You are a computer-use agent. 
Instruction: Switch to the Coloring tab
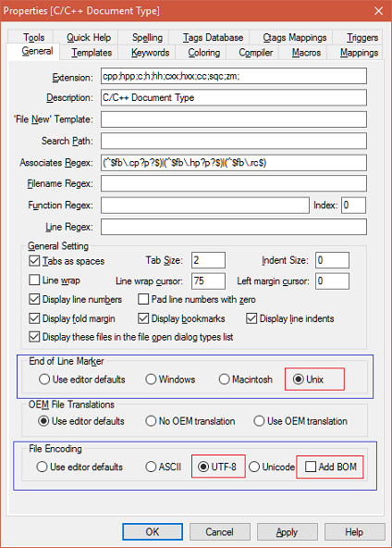pos(203,53)
